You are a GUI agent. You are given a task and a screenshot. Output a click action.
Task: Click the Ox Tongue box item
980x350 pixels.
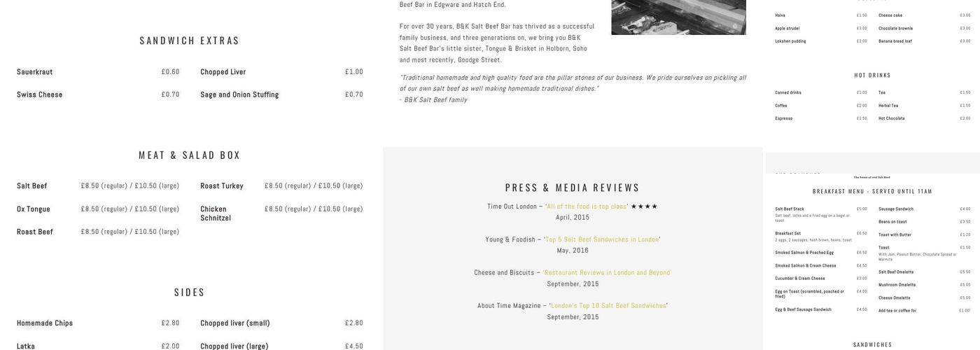[x=34, y=209]
